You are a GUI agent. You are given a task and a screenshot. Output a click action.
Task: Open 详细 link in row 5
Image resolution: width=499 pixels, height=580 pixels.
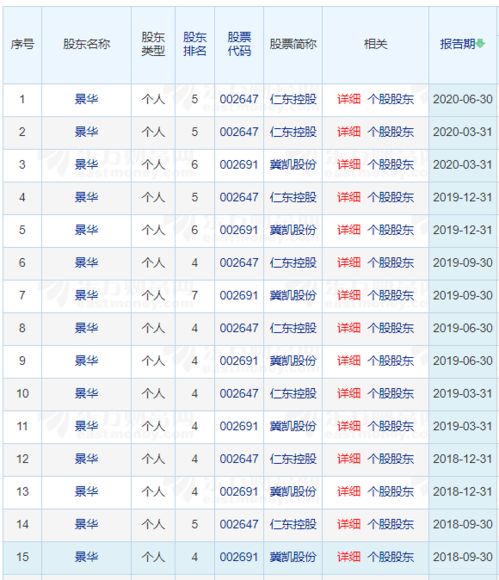pyautogui.click(x=348, y=230)
